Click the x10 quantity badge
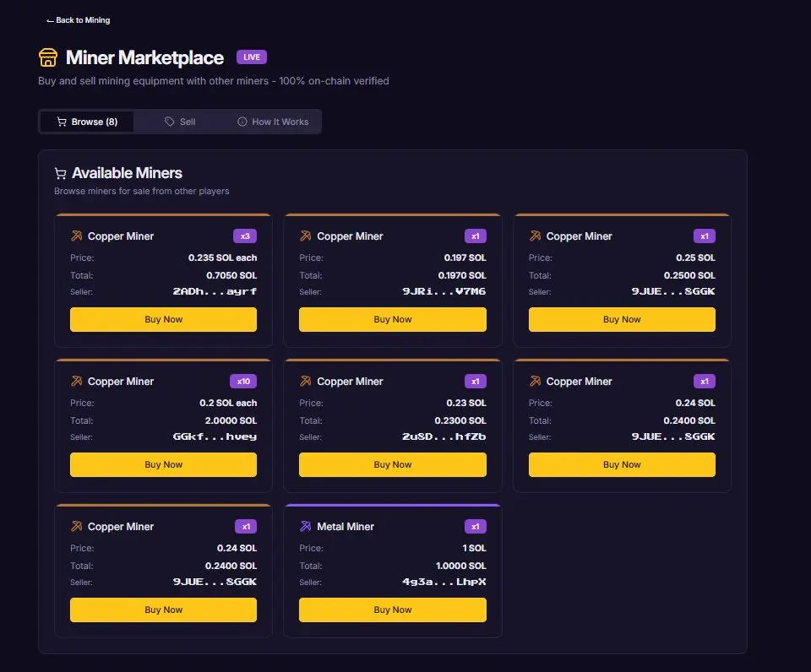 [x=243, y=381]
